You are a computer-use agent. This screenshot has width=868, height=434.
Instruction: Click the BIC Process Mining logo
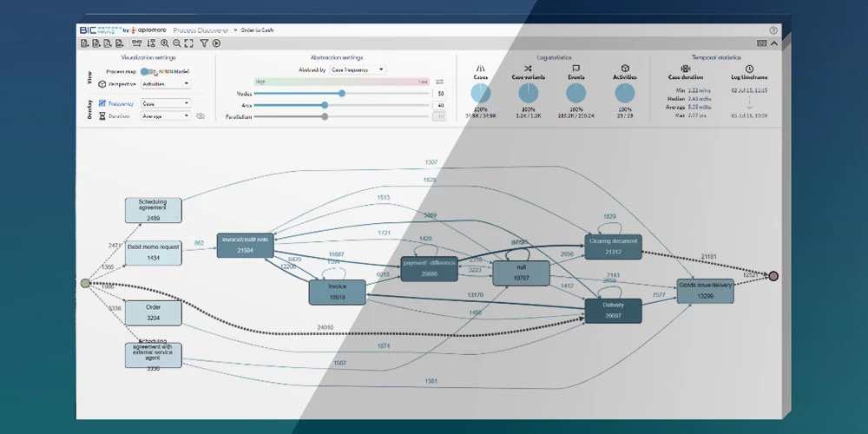coord(101,30)
